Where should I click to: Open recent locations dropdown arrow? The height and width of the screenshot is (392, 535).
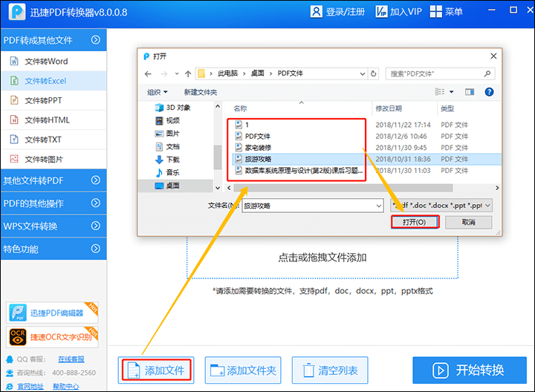[177, 73]
